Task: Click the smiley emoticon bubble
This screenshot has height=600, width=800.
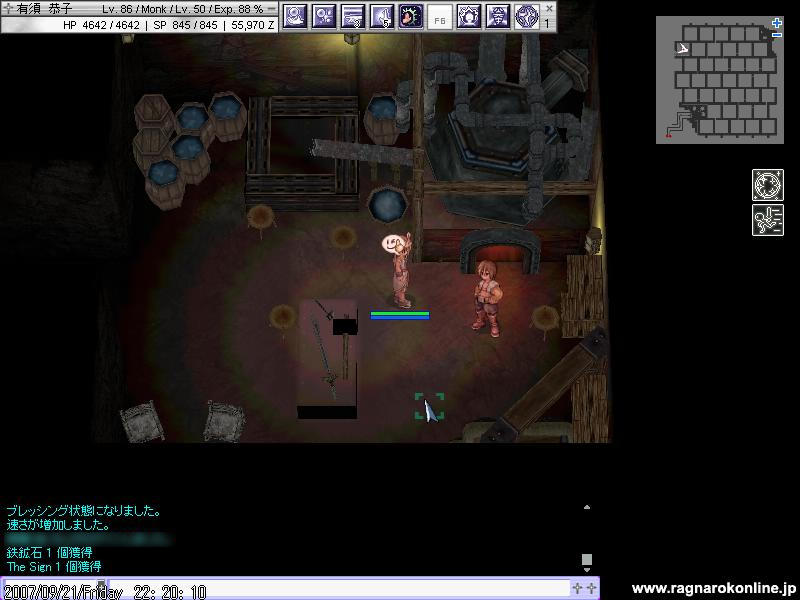Action: (392, 243)
